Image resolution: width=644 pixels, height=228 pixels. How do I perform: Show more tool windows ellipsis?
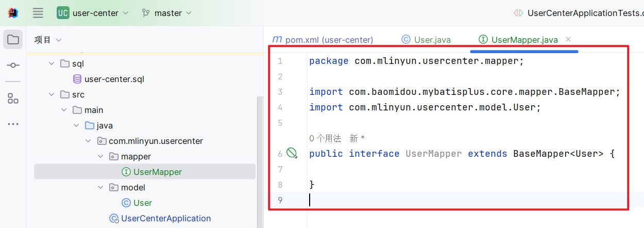click(x=13, y=124)
